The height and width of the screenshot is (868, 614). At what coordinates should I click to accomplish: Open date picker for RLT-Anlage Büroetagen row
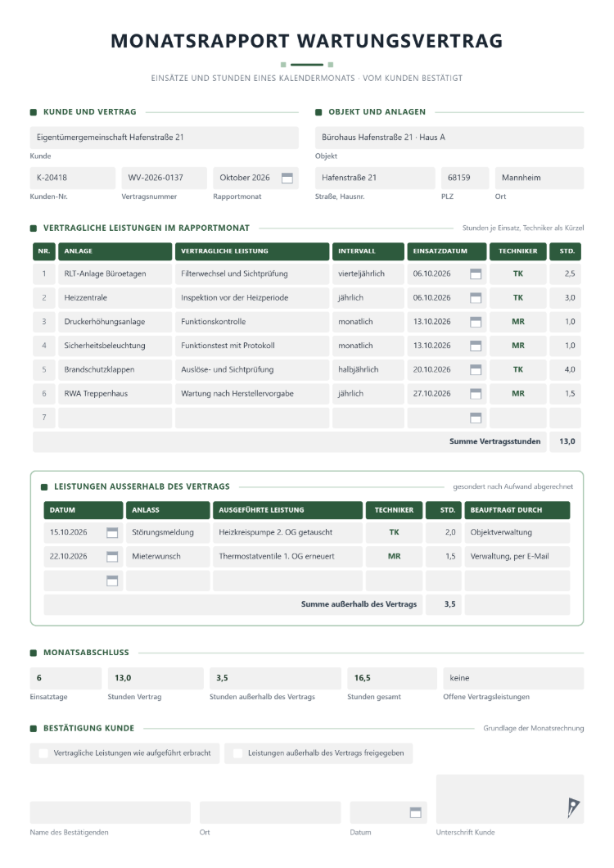476,274
